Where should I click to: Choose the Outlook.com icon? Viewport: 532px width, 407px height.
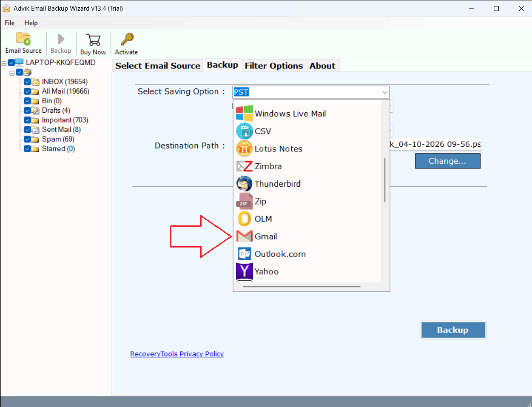[245, 254]
